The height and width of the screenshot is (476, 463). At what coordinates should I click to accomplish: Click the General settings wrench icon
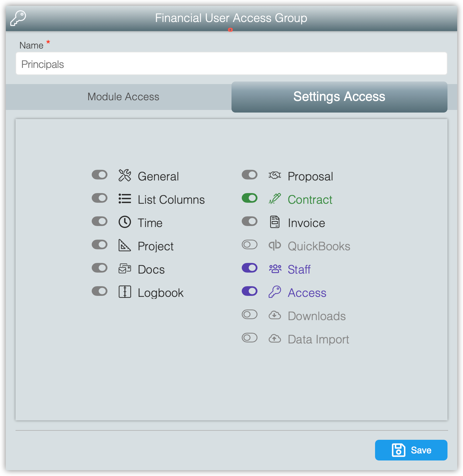(125, 176)
